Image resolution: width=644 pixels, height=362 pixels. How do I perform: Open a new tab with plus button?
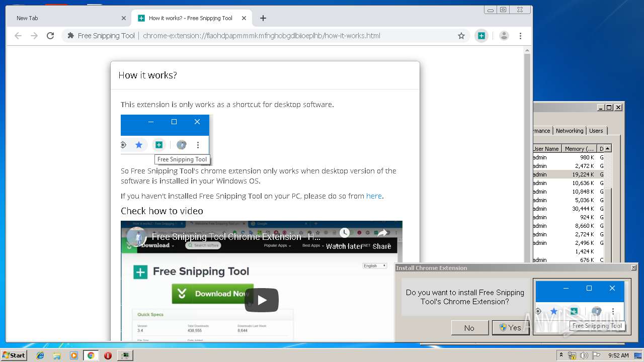[x=263, y=18]
